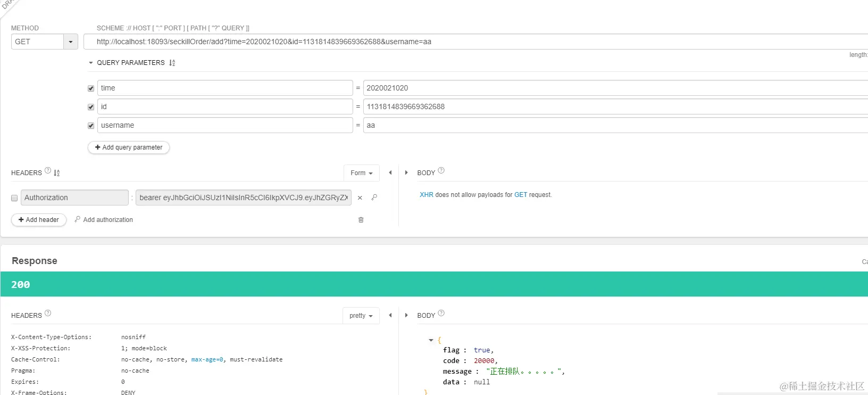The width and height of the screenshot is (868, 395).
Task: Select the X-XSS-Protection header name
Action: click(40, 349)
